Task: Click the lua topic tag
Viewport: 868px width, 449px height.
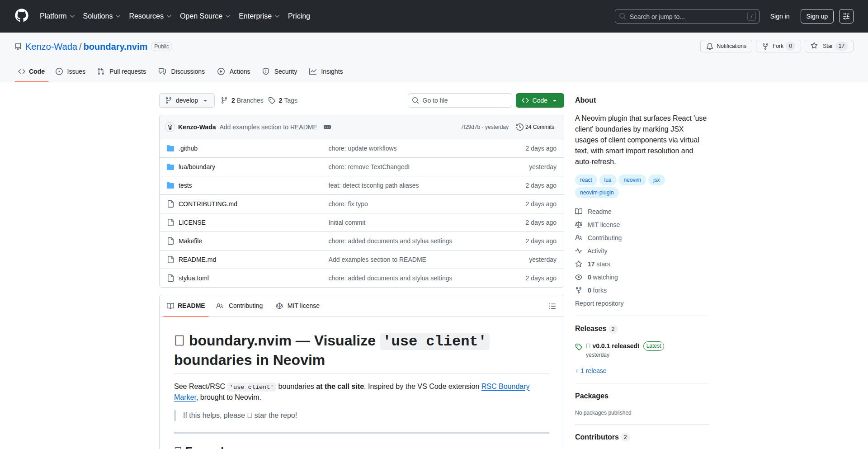Action: pos(608,180)
